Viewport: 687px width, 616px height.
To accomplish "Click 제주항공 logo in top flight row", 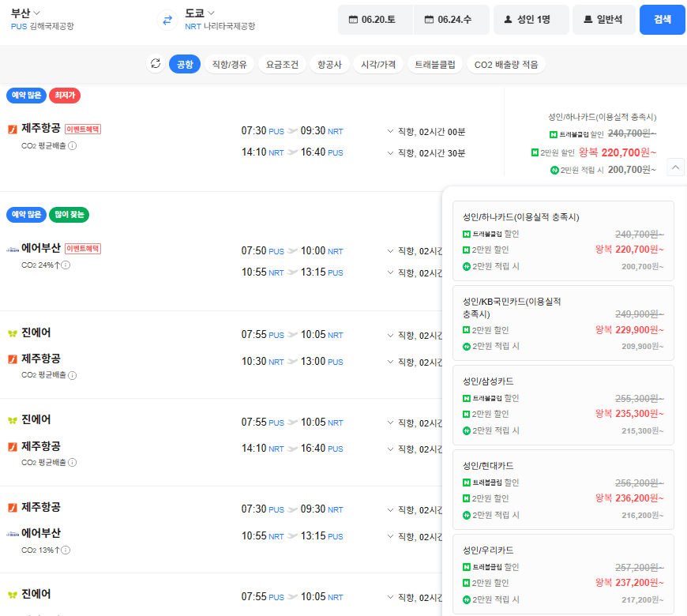I will click(13, 129).
